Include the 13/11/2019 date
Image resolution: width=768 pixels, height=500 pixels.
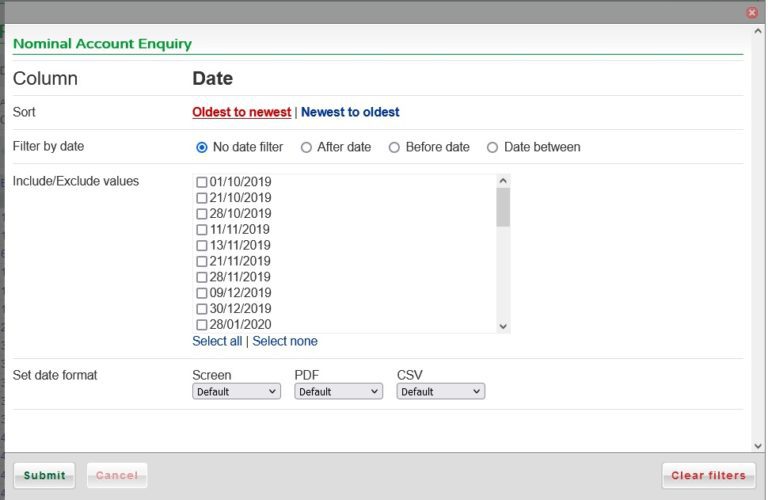(x=201, y=245)
